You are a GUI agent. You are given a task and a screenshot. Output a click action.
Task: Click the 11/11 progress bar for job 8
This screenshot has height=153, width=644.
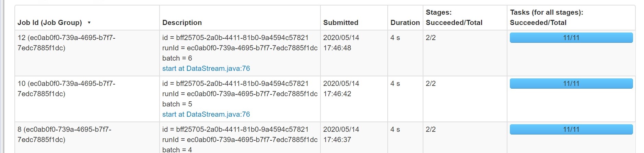(x=571, y=129)
